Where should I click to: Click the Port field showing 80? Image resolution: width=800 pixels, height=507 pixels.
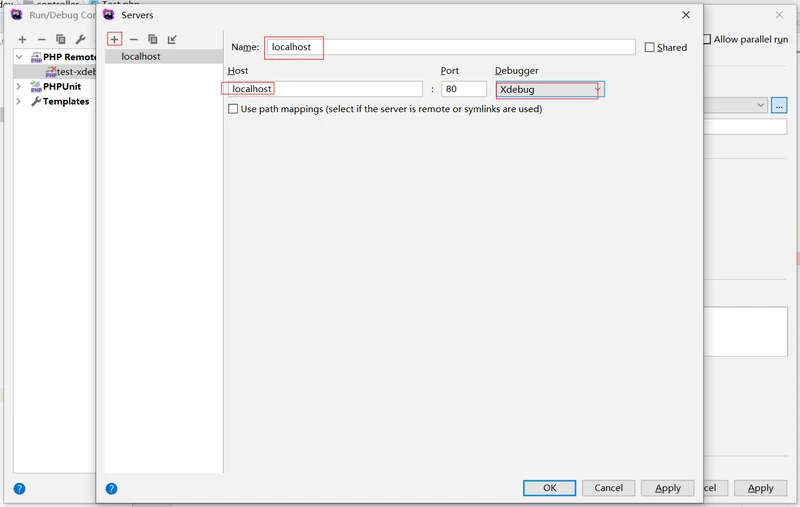pyautogui.click(x=464, y=89)
